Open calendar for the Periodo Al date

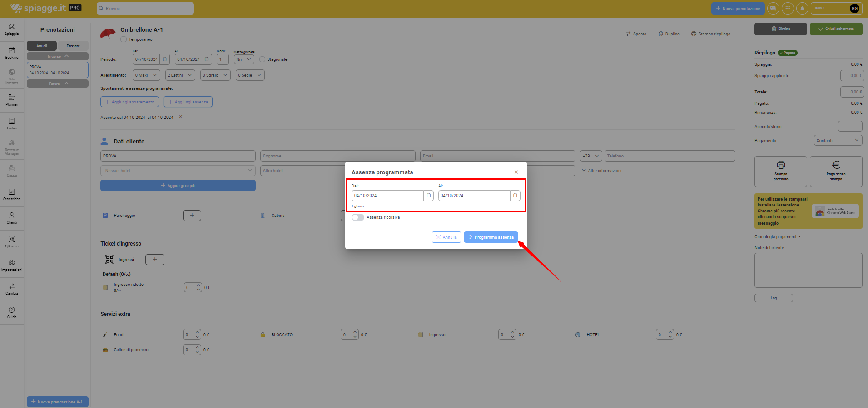tap(207, 59)
